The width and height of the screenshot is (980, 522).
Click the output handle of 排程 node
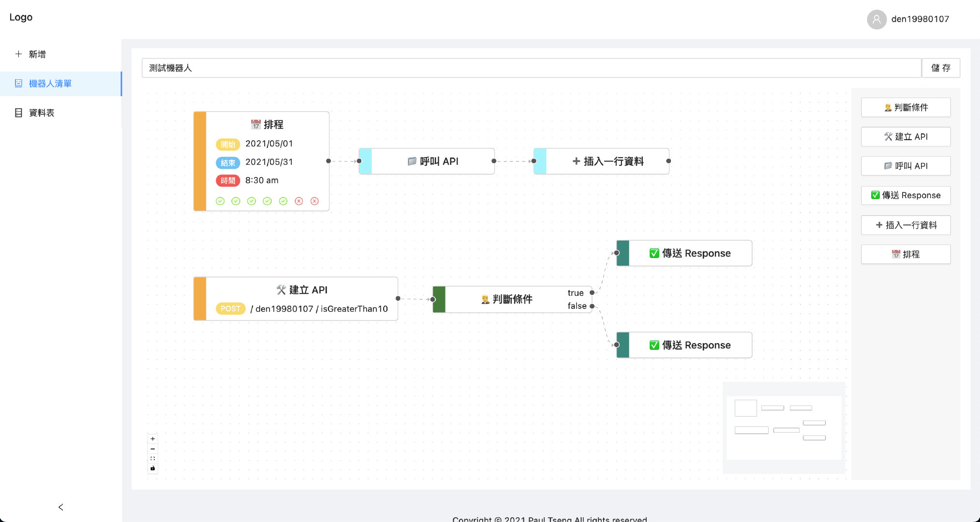328,161
